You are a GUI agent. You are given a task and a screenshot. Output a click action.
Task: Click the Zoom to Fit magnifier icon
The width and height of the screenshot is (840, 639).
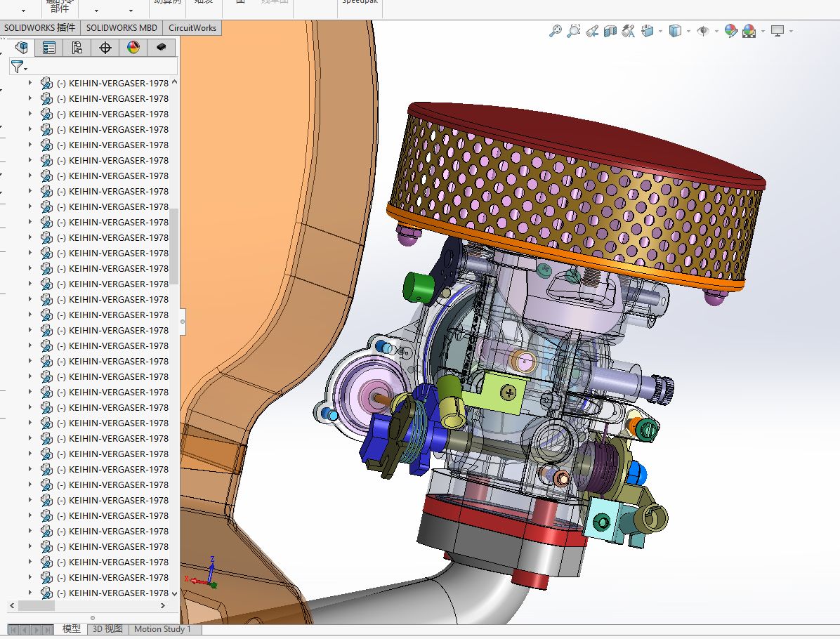[x=556, y=31]
